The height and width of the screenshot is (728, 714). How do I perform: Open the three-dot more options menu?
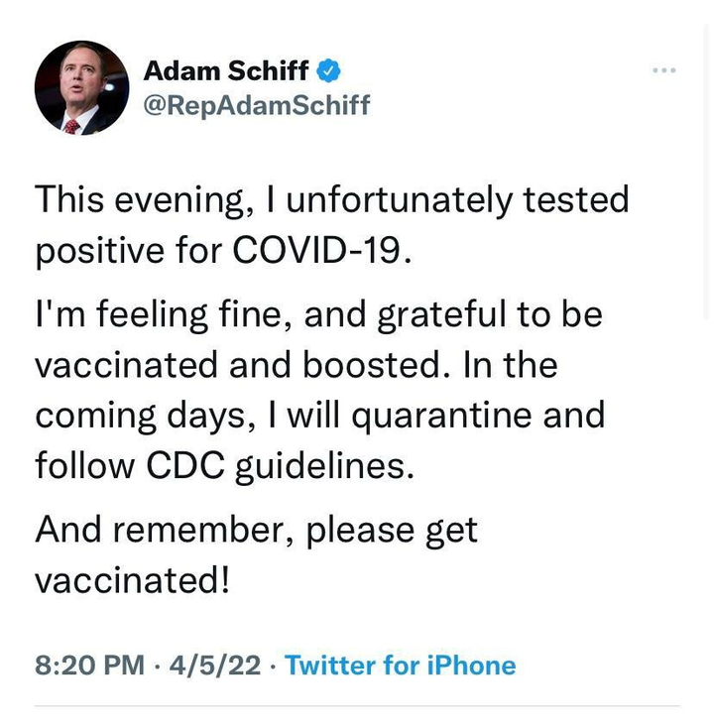click(x=663, y=70)
